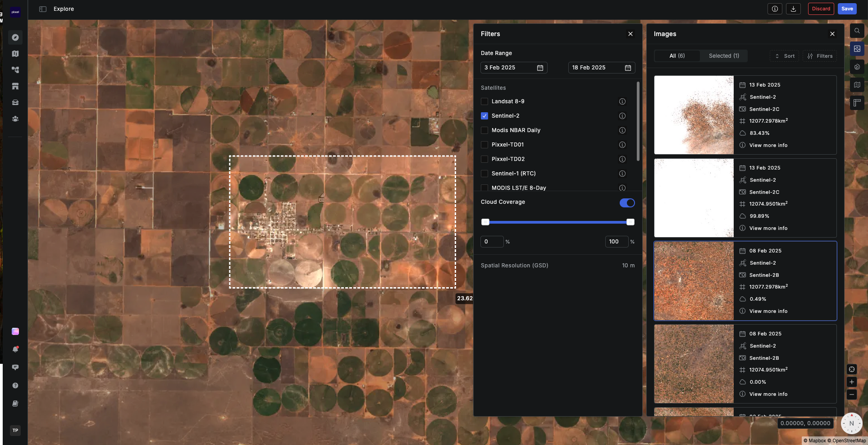The height and width of the screenshot is (445, 868).
Task: Select the 13 Feb 99.89% cloud thumbnail
Action: pyautogui.click(x=694, y=198)
